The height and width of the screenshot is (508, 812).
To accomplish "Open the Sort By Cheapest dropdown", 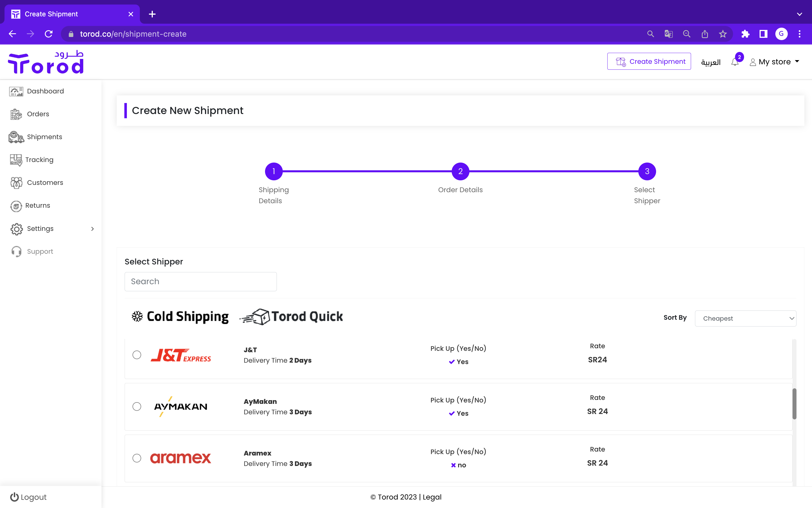I will 745,319.
